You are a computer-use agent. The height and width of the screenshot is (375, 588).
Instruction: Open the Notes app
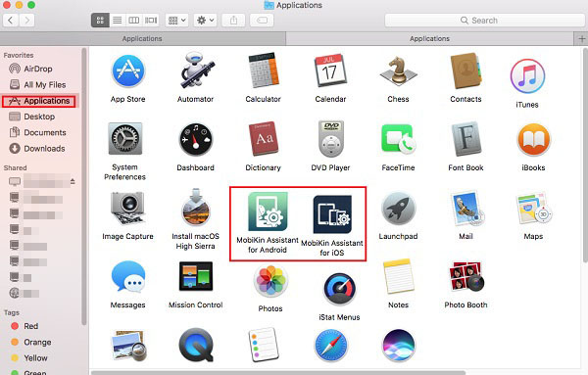tap(398, 276)
